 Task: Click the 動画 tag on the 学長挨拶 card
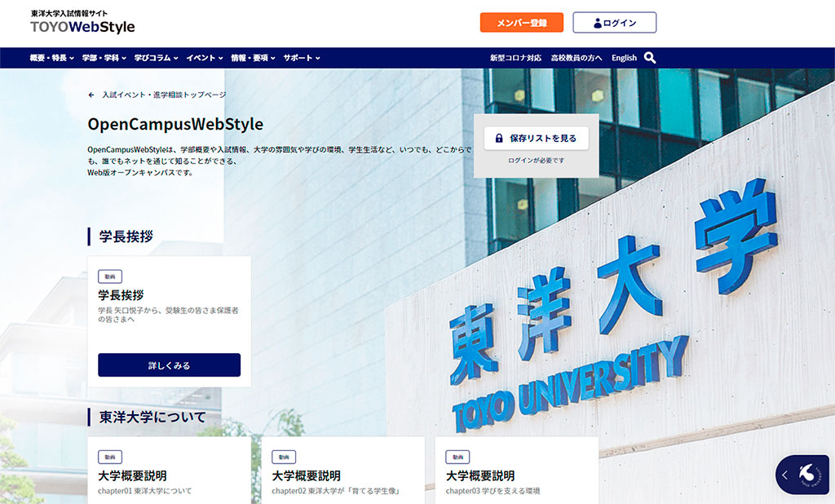(110, 276)
